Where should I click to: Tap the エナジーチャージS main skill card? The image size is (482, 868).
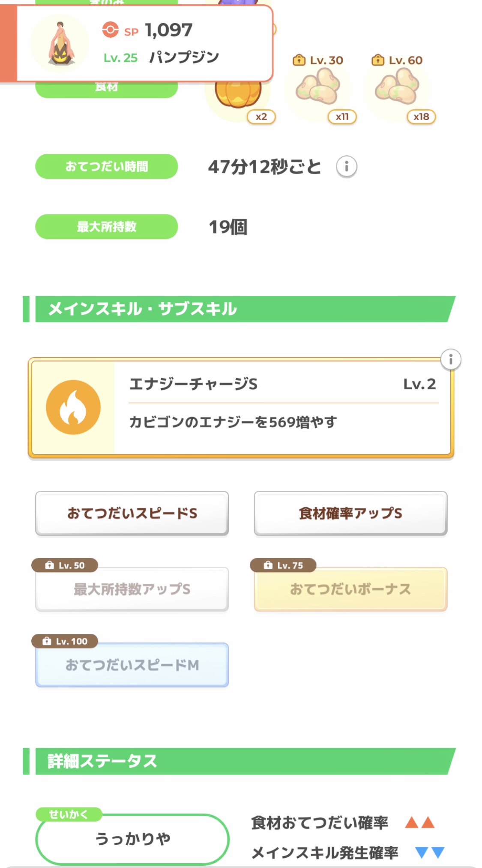point(283,407)
